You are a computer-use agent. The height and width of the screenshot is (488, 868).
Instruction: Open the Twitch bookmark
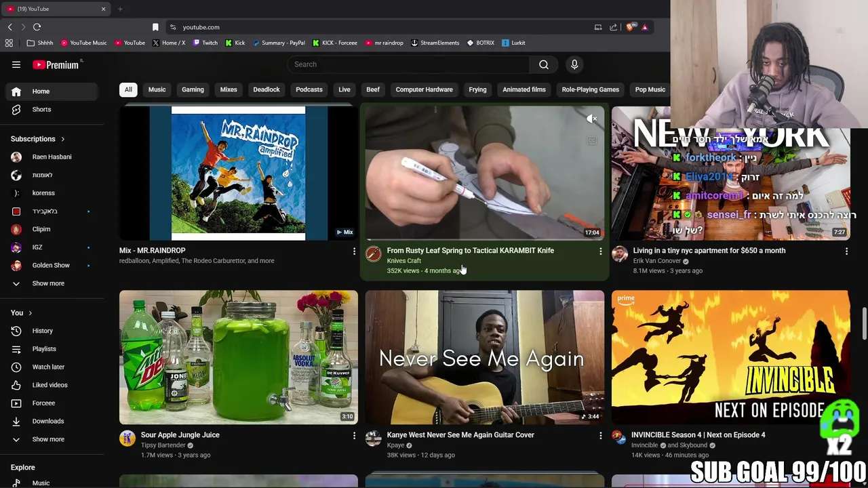(x=205, y=43)
